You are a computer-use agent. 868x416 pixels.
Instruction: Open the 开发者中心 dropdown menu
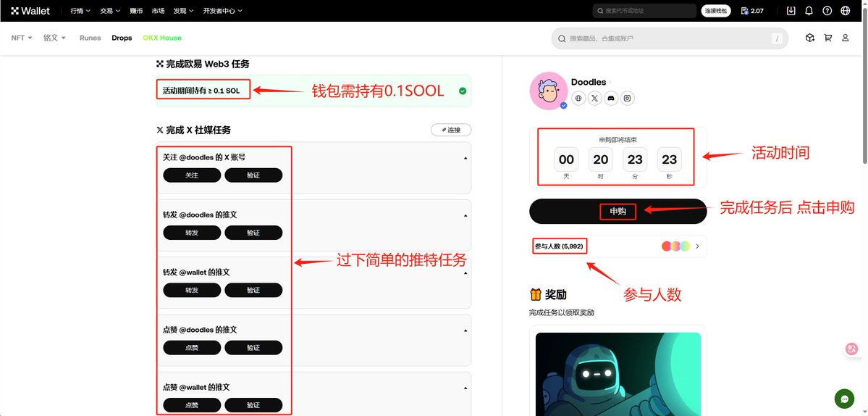click(x=222, y=11)
